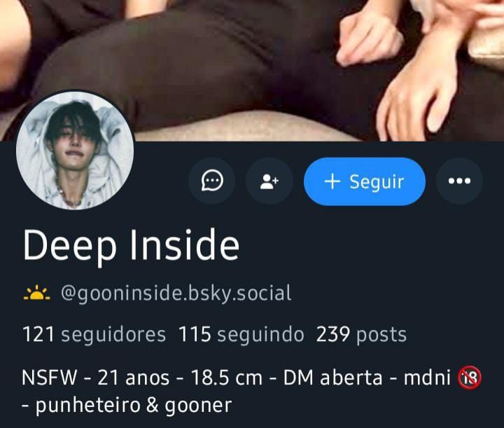Screen dimensions: 504x428
Task: Click the @gooninside.bsky.social handle
Action: click(176, 293)
